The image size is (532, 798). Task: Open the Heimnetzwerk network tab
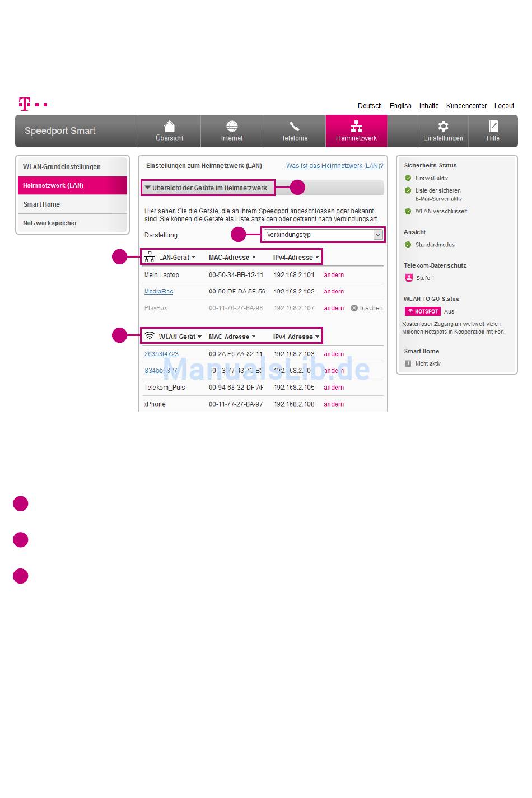click(x=356, y=131)
